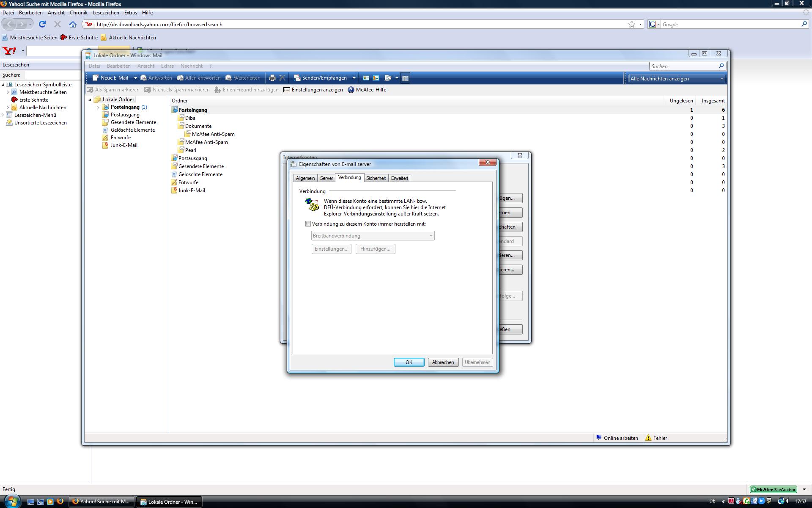The height and width of the screenshot is (508, 812).
Task: Click the Firefox reload icon
Action: tap(42, 24)
